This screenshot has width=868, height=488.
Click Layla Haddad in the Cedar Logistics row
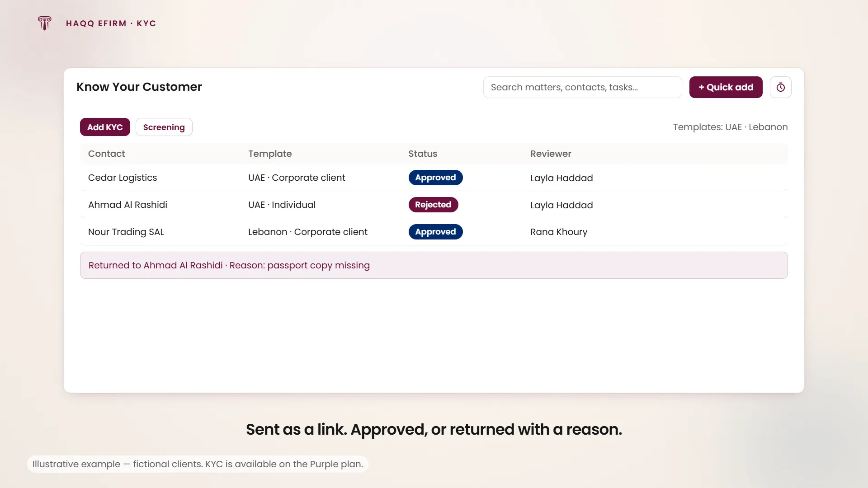561,178
